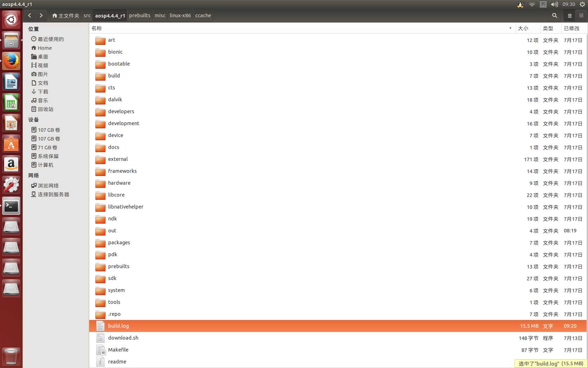Open LibreOffice Impress launcher icon
The height and width of the screenshot is (368, 588).
click(11, 123)
